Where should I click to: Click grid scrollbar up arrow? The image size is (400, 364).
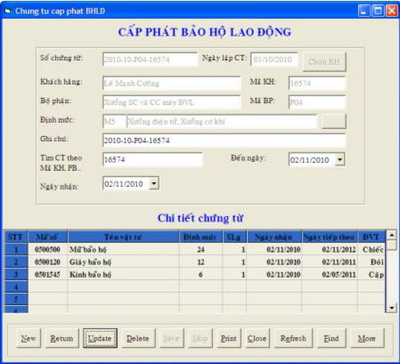pyautogui.click(x=392, y=234)
